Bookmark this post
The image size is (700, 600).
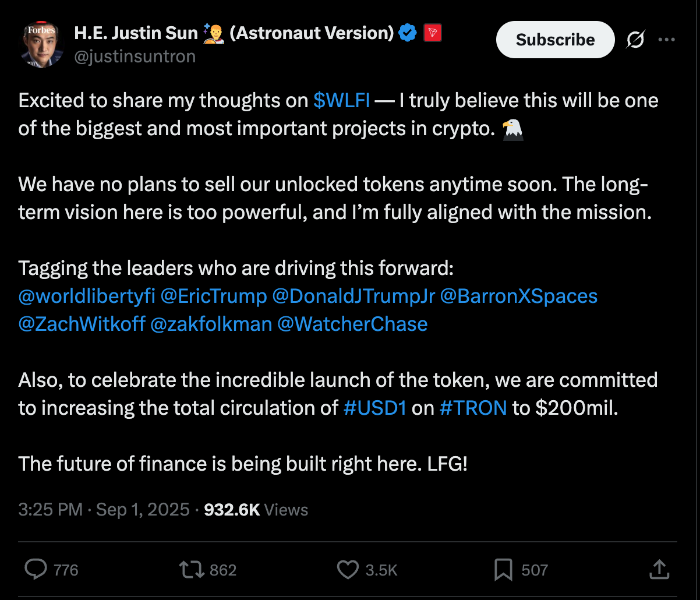pos(503,570)
